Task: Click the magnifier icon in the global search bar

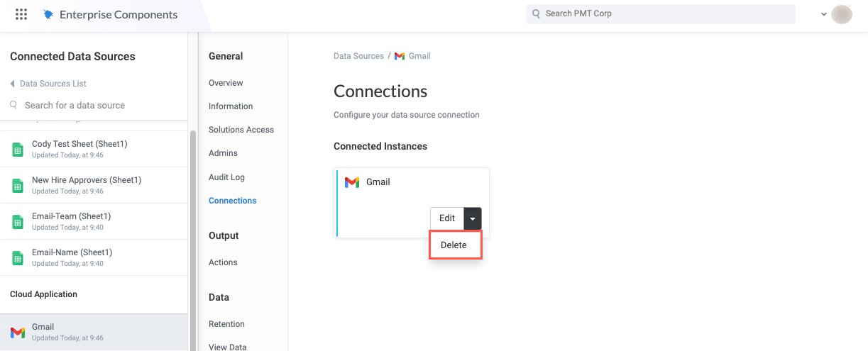Action: (536, 14)
